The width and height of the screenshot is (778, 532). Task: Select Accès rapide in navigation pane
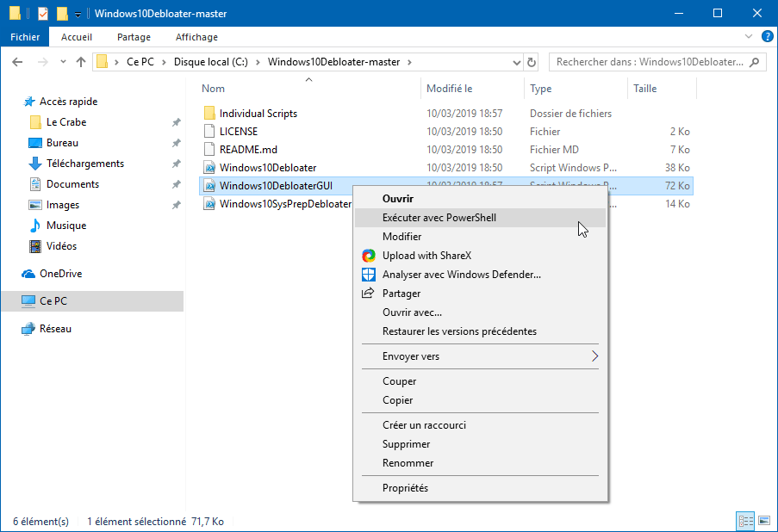pos(68,101)
